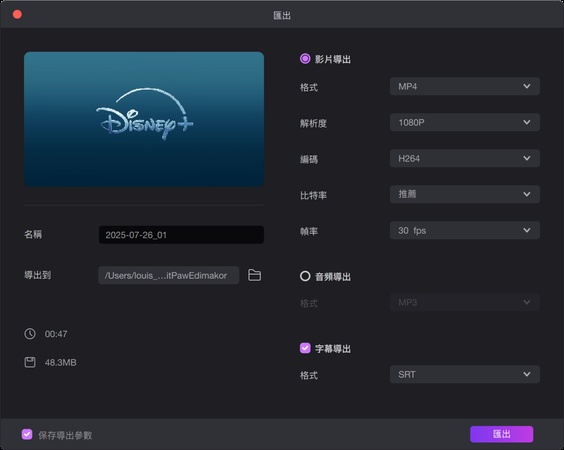Open the export folder browse icon
The image size is (564, 450).
tap(255, 275)
